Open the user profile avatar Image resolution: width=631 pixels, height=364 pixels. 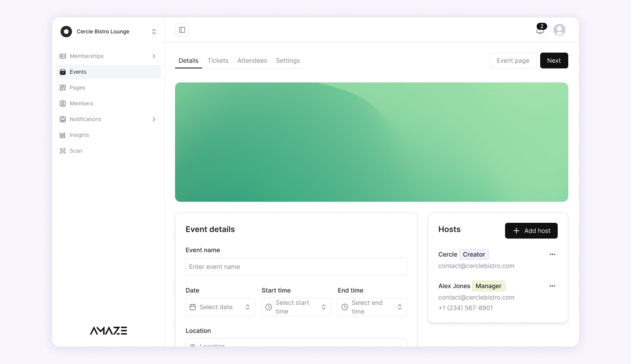point(559,30)
